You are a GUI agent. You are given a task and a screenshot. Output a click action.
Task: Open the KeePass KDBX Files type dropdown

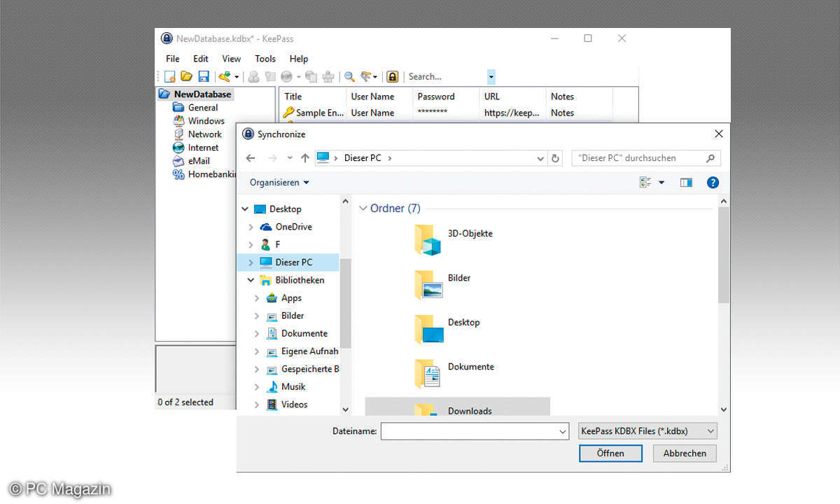click(647, 431)
